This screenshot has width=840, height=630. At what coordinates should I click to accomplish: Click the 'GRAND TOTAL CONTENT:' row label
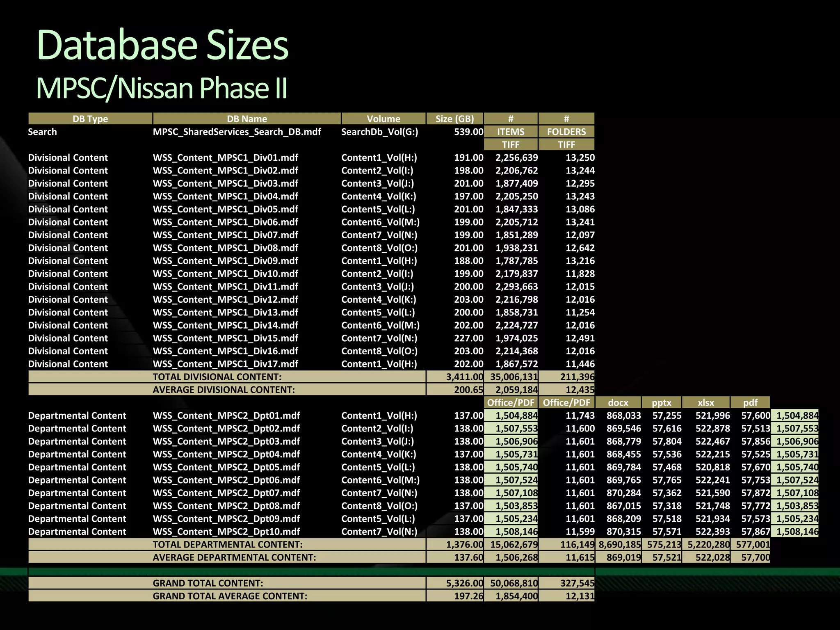[208, 583]
